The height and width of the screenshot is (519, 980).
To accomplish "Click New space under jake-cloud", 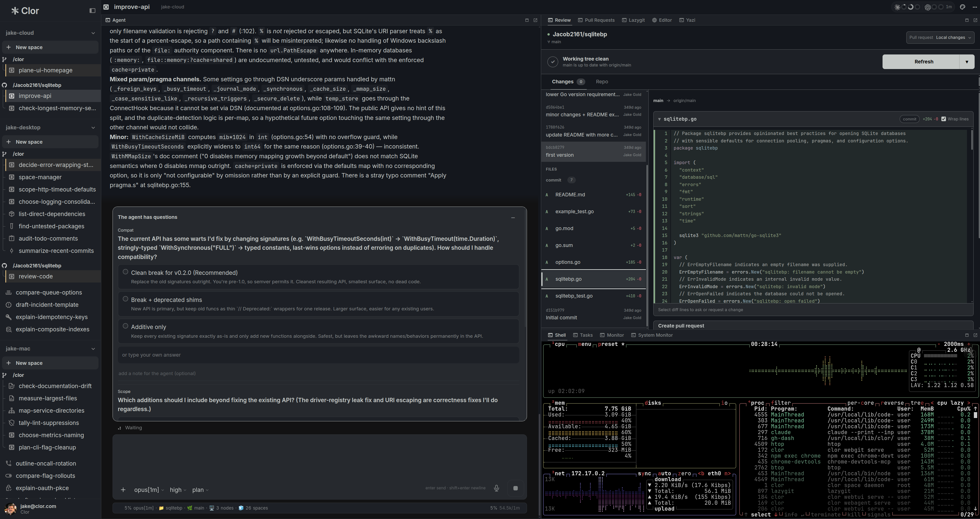I will pyautogui.click(x=50, y=48).
